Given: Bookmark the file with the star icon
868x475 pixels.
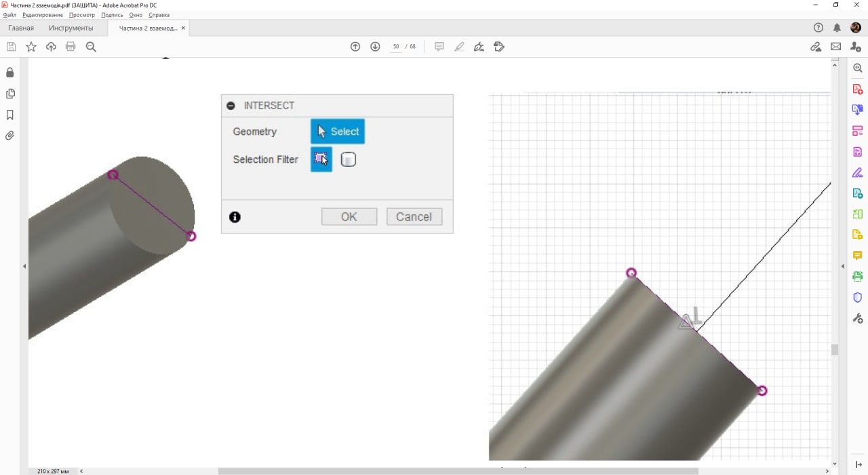Looking at the screenshot, I should point(31,47).
